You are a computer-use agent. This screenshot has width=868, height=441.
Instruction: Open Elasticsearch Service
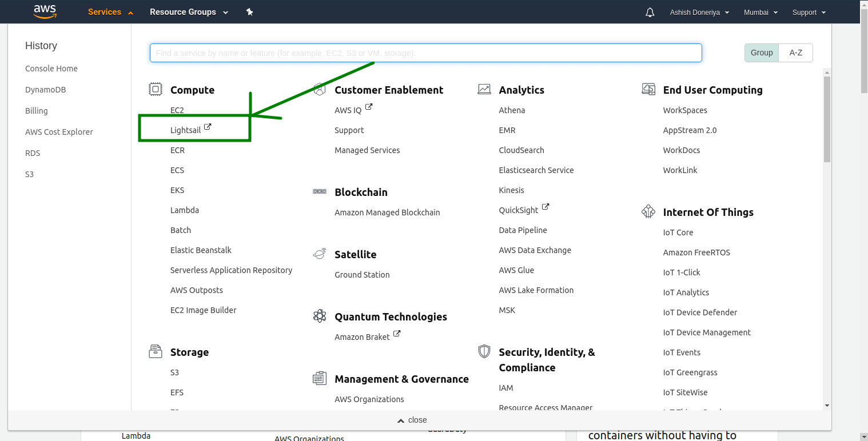[x=536, y=170]
